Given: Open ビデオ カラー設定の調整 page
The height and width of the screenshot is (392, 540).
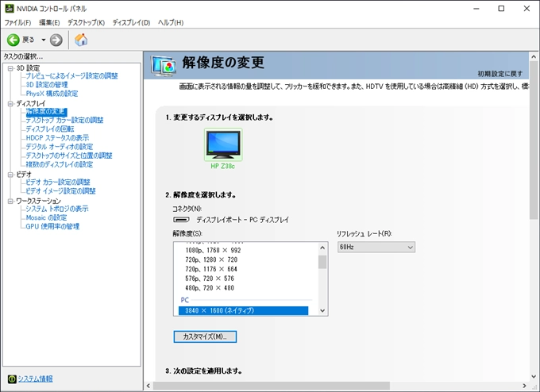Looking at the screenshot, I should click(x=58, y=182).
